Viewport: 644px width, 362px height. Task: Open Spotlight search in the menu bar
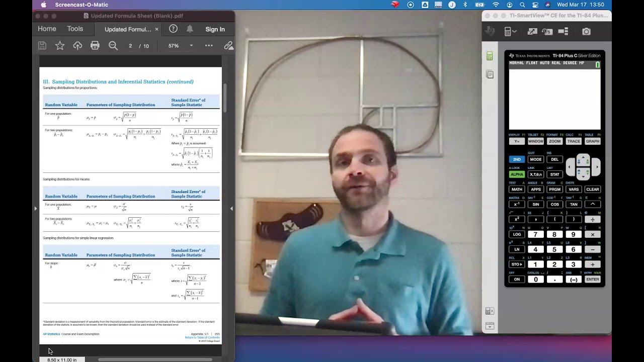tap(522, 5)
